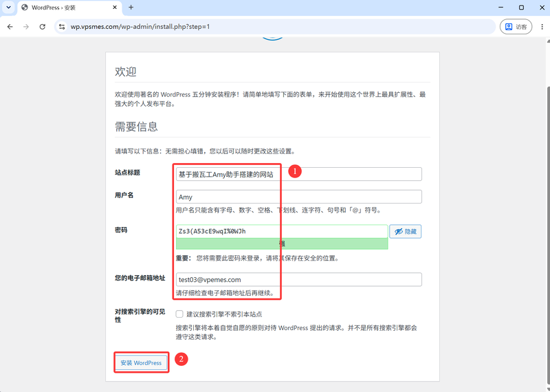Click the 安装 WordPress button
The height and width of the screenshot is (392, 550).
tap(142, 363)
